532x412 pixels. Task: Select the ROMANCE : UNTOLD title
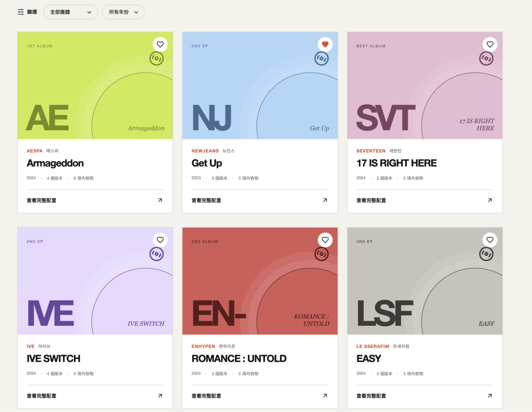click(x=239, y=358)
